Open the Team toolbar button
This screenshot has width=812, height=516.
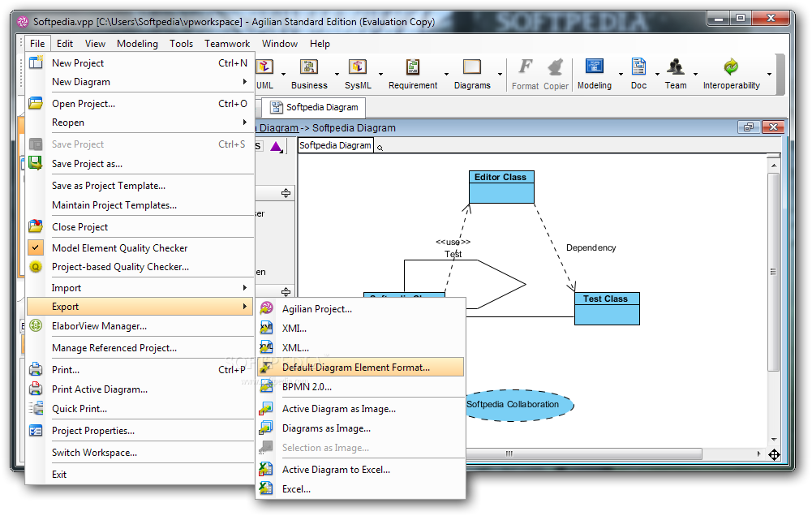pyautogui.click(x=675, y=74)
